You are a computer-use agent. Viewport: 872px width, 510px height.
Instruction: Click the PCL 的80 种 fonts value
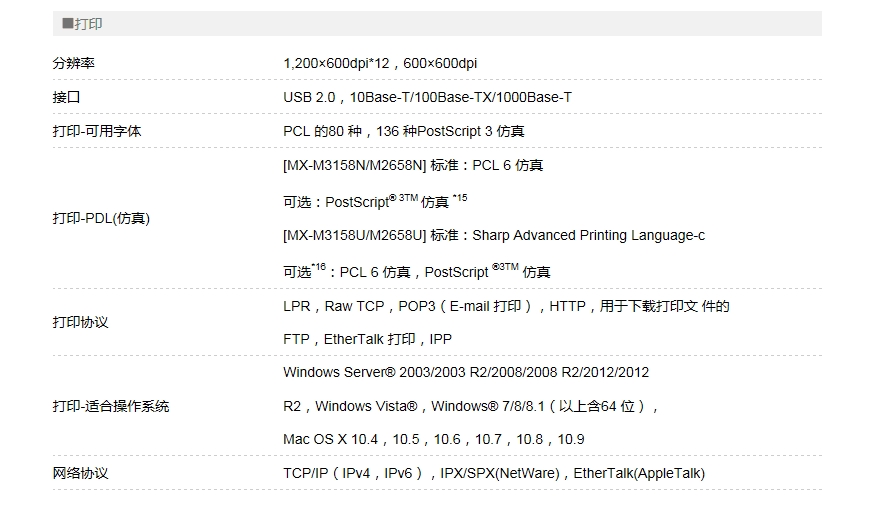[403, 131]
